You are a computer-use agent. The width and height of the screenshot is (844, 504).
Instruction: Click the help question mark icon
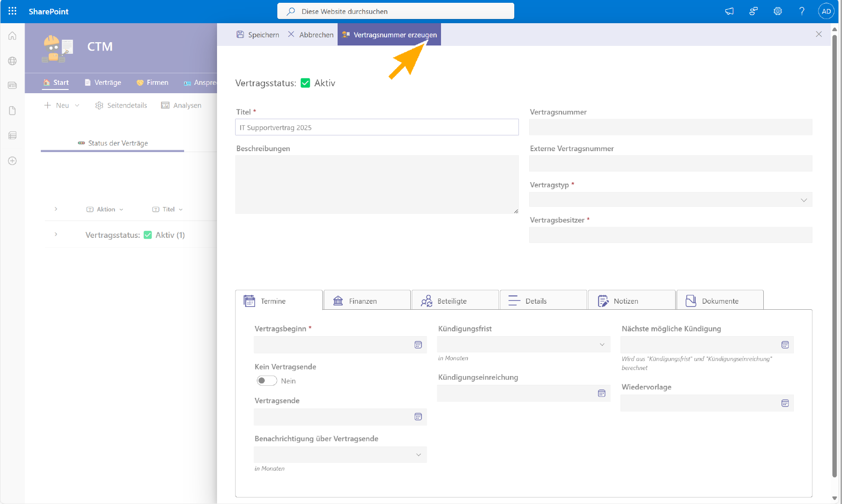point(802,11)
